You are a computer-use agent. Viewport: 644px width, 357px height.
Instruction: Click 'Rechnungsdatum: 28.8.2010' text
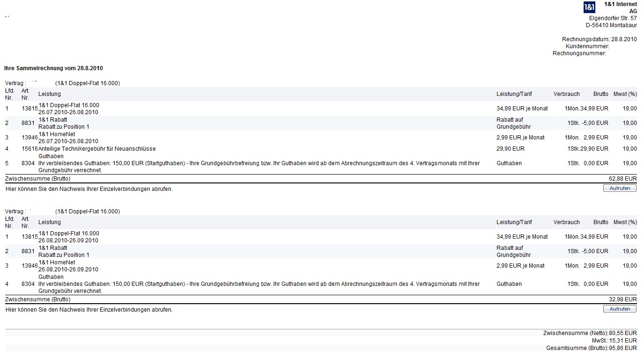click(x=599, y=39)
